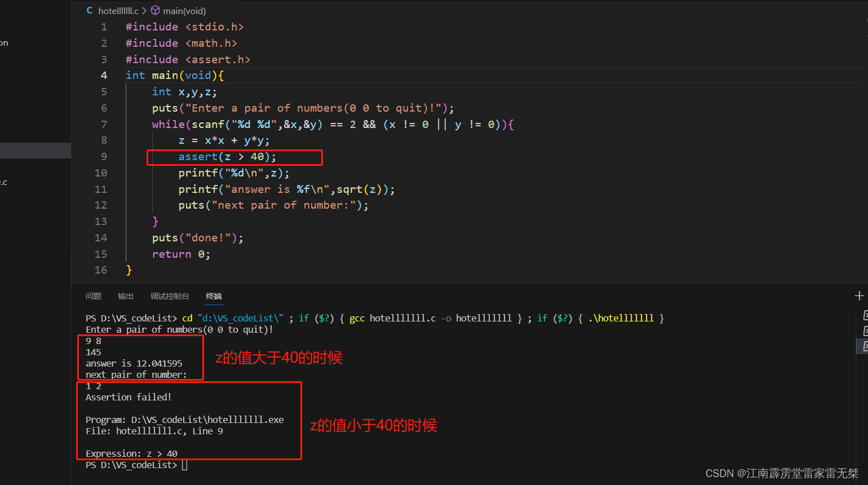Click terminal output 'Enter a pair of numbers'
868x485 pixels.
click(179, 330)
